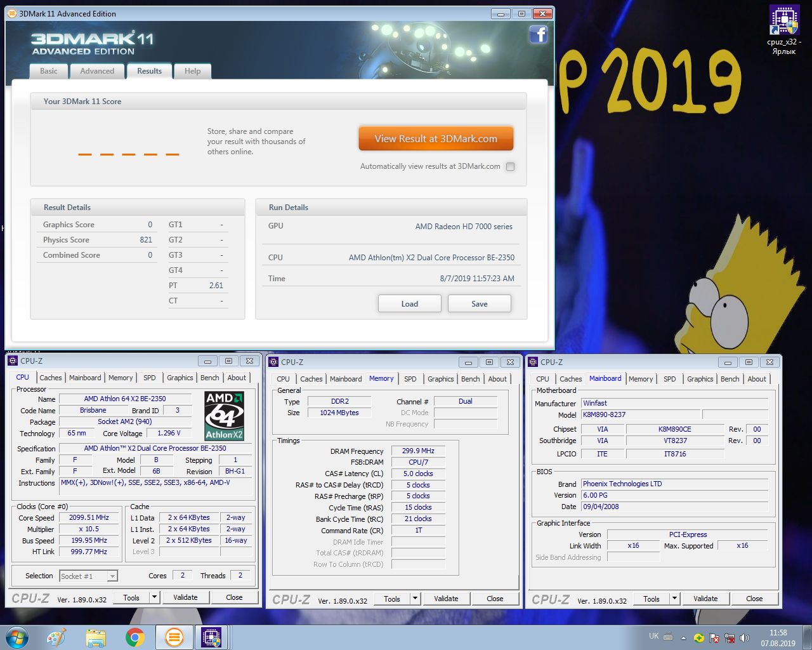
Task: Click the CPU window's CPU-Z title icon
Action: (13, 361)
